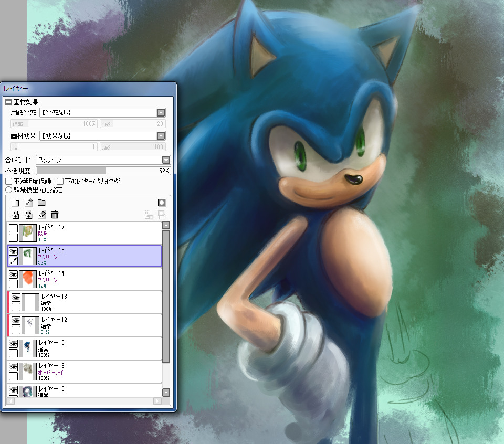Create a new layer set folder

(41, 203)
